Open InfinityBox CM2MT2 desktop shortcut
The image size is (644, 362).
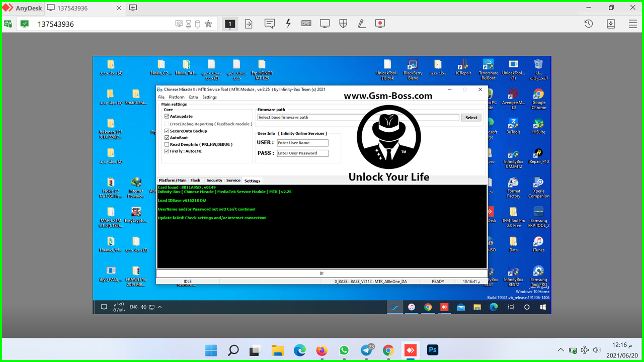513,159
